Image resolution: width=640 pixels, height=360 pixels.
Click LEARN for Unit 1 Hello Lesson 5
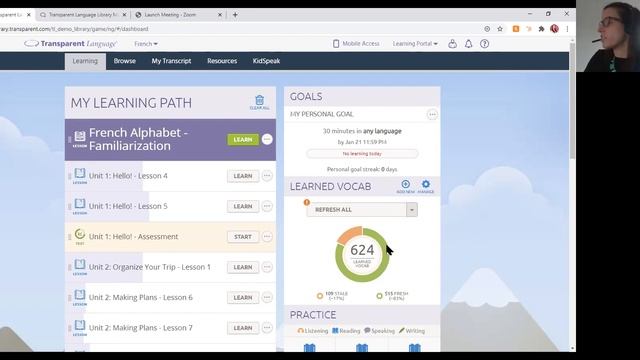click(243, 207)
